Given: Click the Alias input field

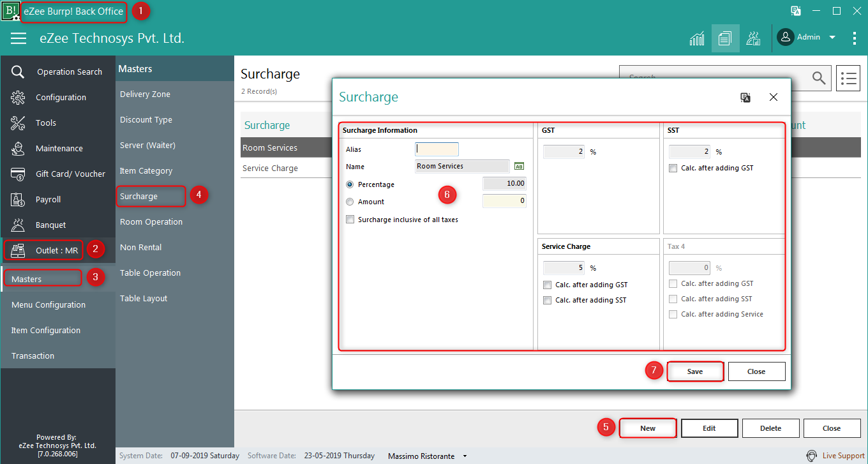Looking at the screenshot, I should (437, 149).
